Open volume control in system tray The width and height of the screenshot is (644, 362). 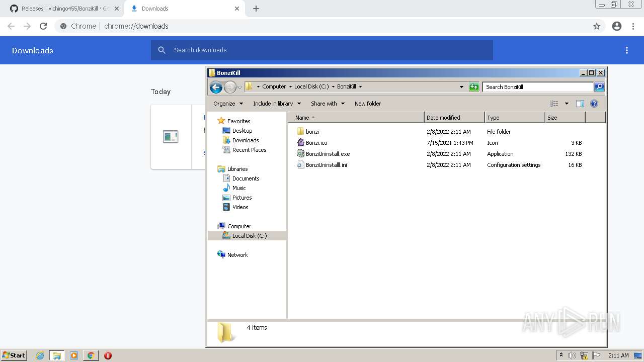[x=572, y=355]
